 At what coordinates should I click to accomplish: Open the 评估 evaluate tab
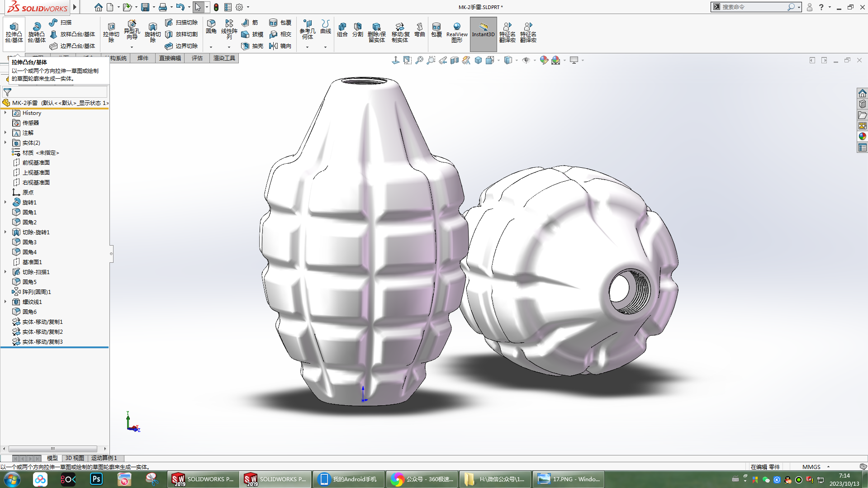click(197, 58)
